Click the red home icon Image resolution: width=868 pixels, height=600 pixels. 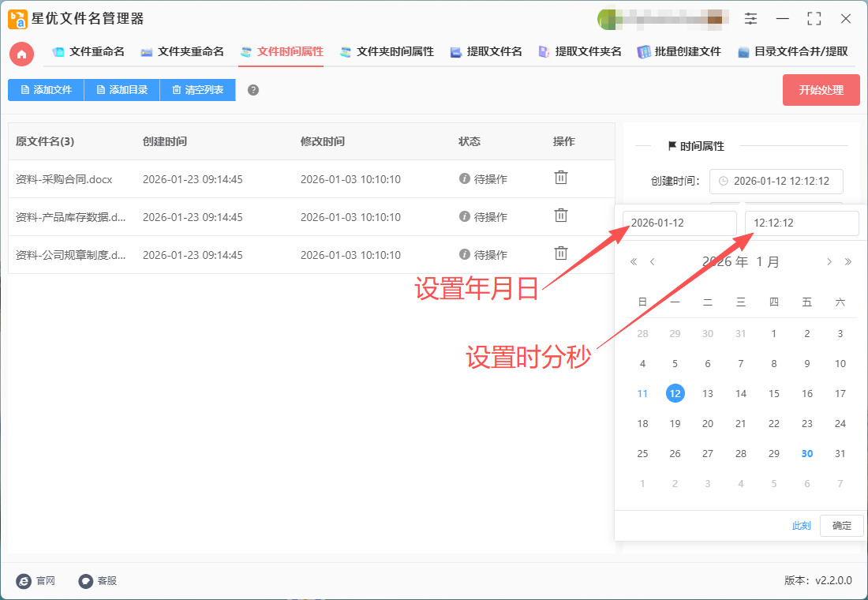click(x=21, y=54)
